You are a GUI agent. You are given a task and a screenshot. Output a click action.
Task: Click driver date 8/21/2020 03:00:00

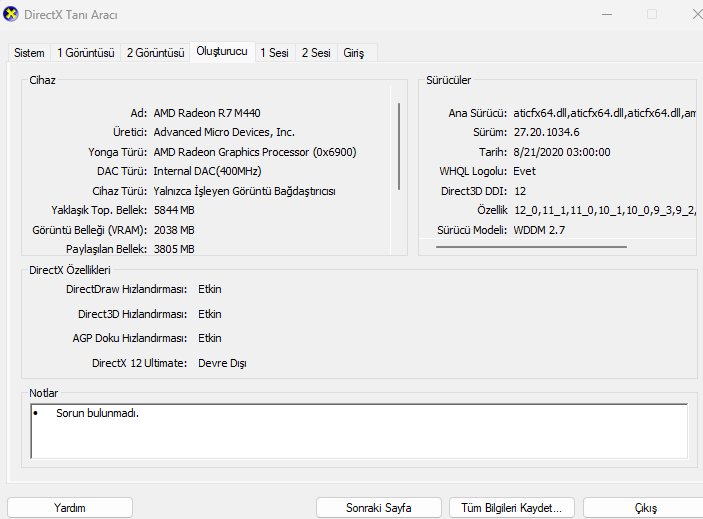562,152
